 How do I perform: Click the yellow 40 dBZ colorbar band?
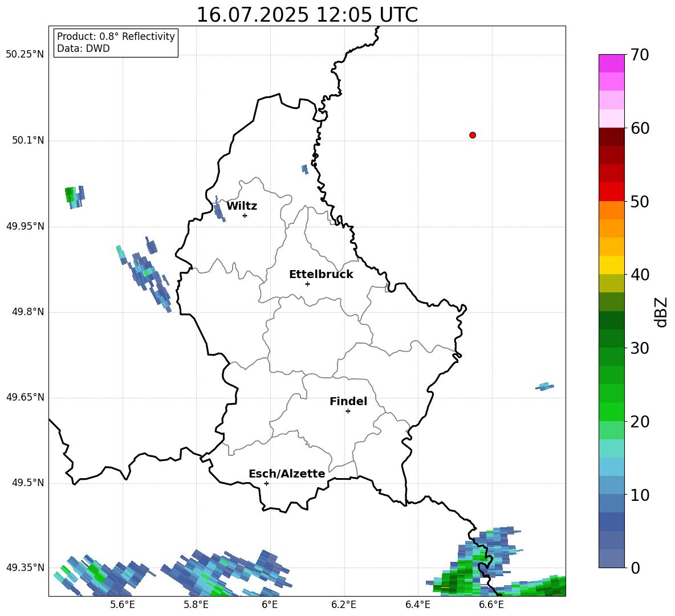(x=611, y=265)
